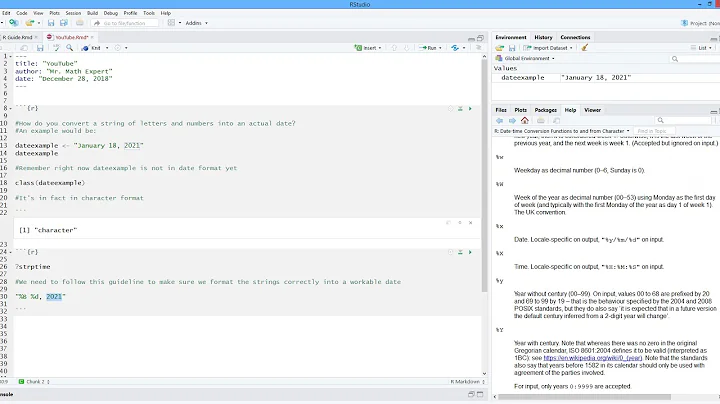Click the spell check icon in editor toolbar

click(56, 48)
